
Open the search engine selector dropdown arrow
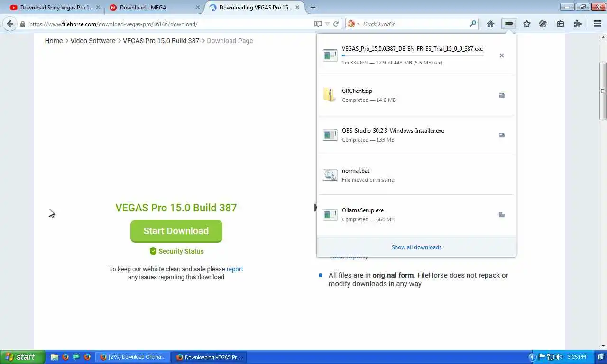358,24
